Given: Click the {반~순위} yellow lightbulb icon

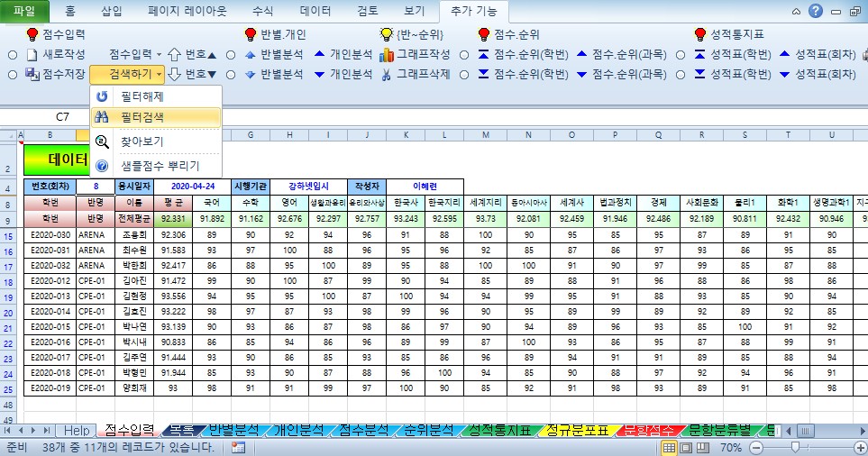Looking at the screenshot, I should pos(386,34).
